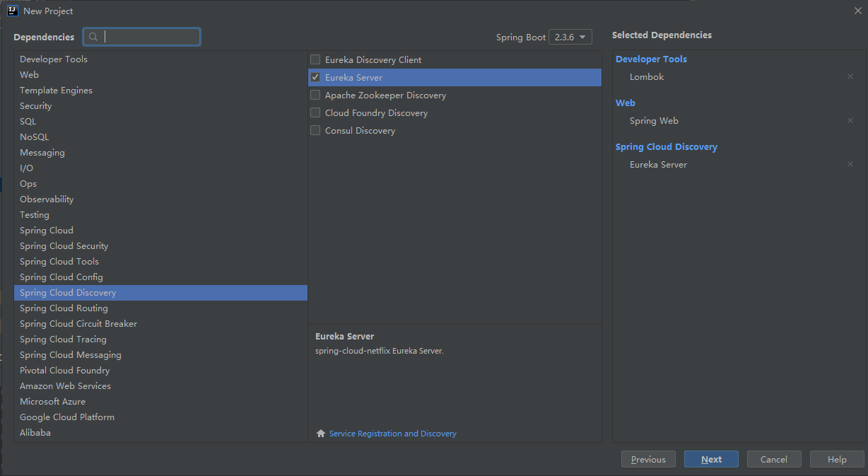The width and height of the screenshot is (868, 476).
Task: Remove Spring Web using its x icon
Action: (850, 121)
